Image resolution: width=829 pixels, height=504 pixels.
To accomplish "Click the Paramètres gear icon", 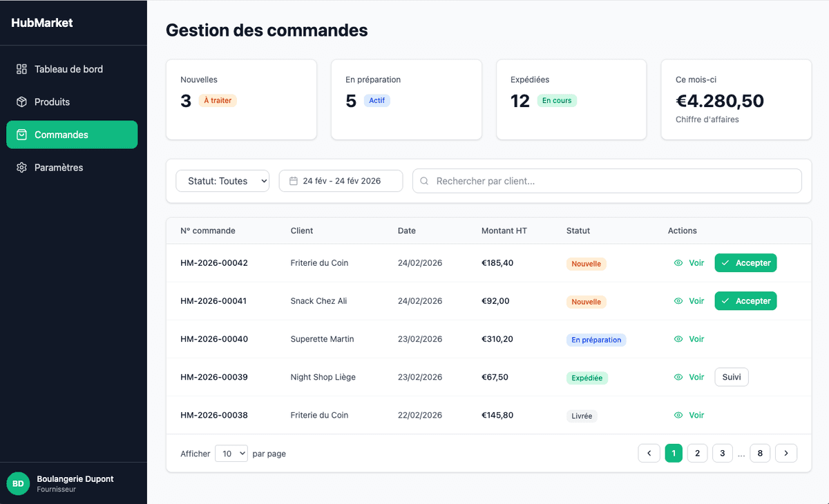I will click(21, 168).
